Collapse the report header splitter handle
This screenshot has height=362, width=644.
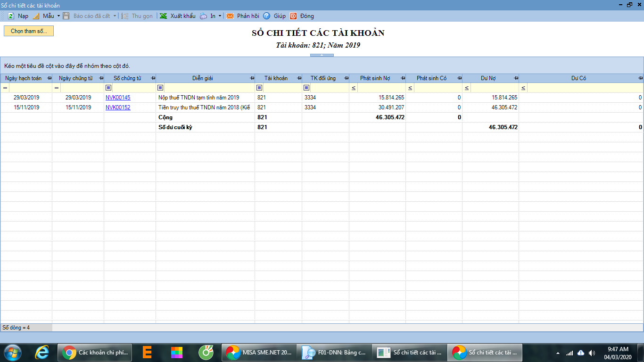point(322,55)
